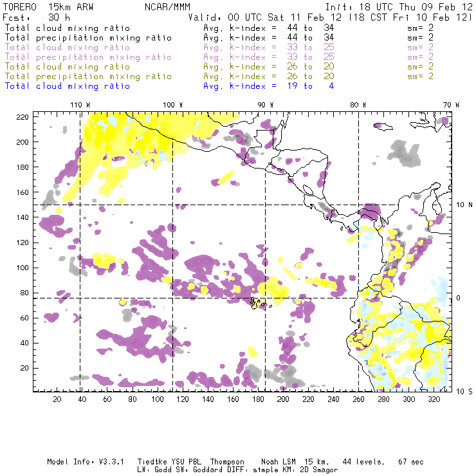Select the 'Model Info: V3.3.1' text

pyautogui.click(x=86, y=462)
